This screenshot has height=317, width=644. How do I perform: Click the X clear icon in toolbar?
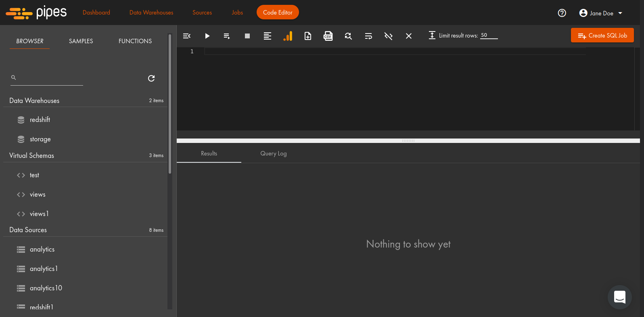point(409,36)
